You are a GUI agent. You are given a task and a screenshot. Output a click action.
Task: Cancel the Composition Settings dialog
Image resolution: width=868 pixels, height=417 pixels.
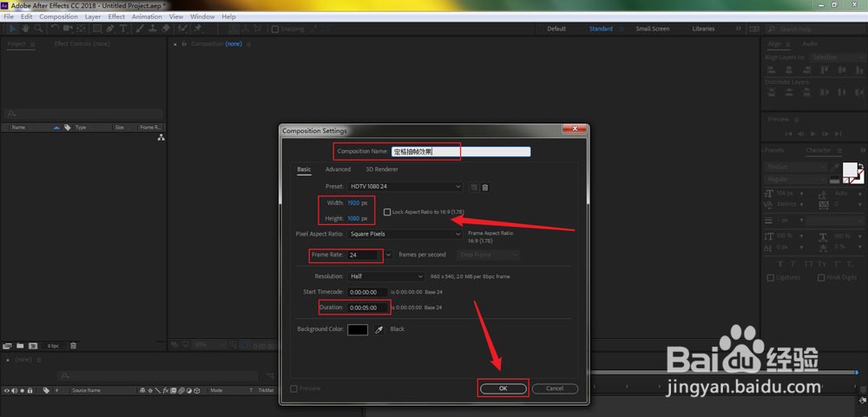[x=555, y=388]
